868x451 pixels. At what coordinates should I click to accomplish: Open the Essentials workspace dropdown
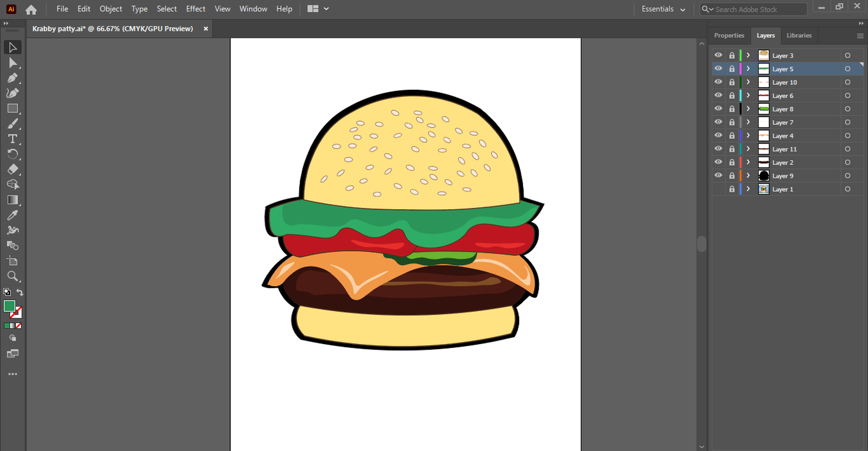coord(664,10)
